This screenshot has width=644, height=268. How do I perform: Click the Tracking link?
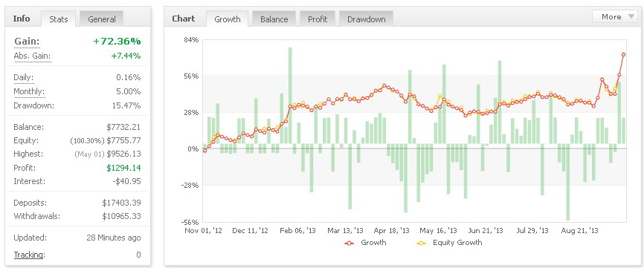coord(29,255)
